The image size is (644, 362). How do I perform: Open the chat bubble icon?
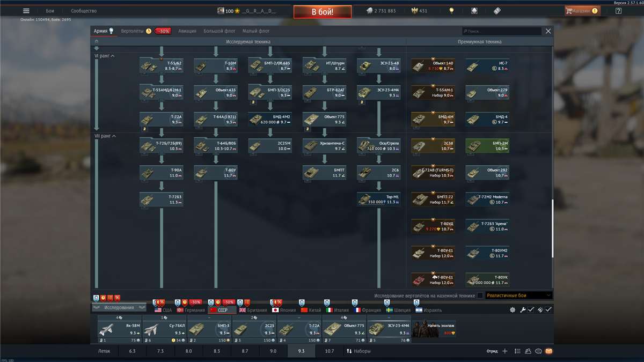pos(538,351)
